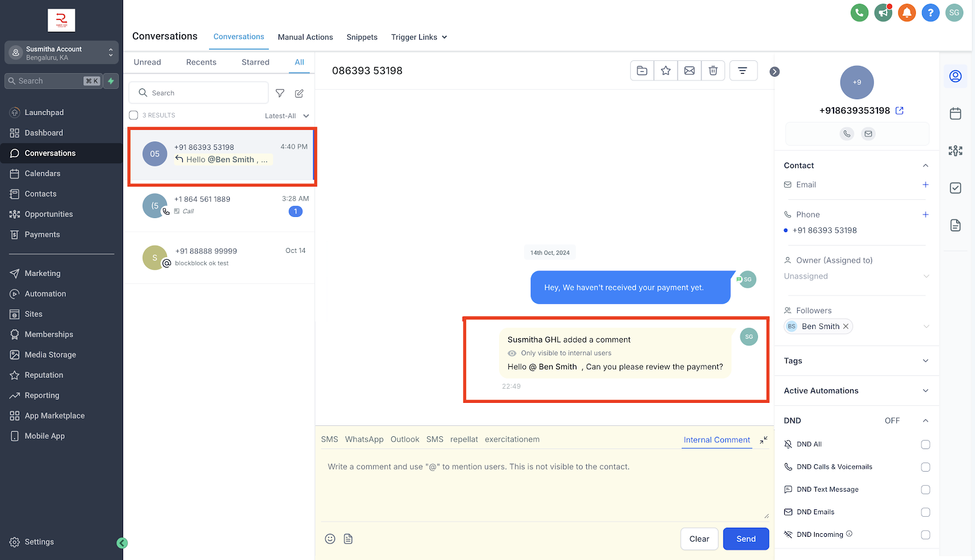Open the Appointments panel in right sidebar

point(955,113)
